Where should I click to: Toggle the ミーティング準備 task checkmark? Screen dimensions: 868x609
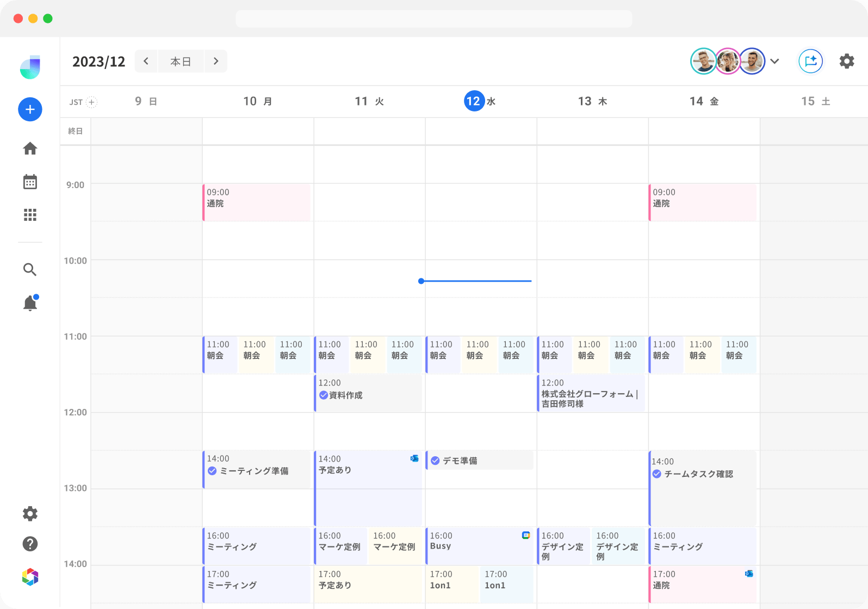click(212, 471)
